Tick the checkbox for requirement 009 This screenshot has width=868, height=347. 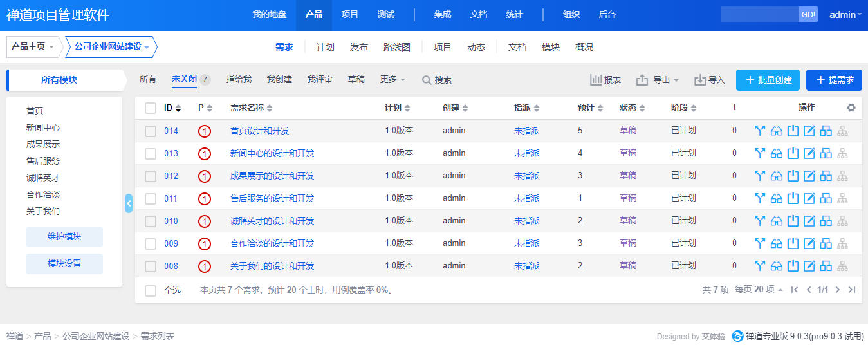[151, 244]
